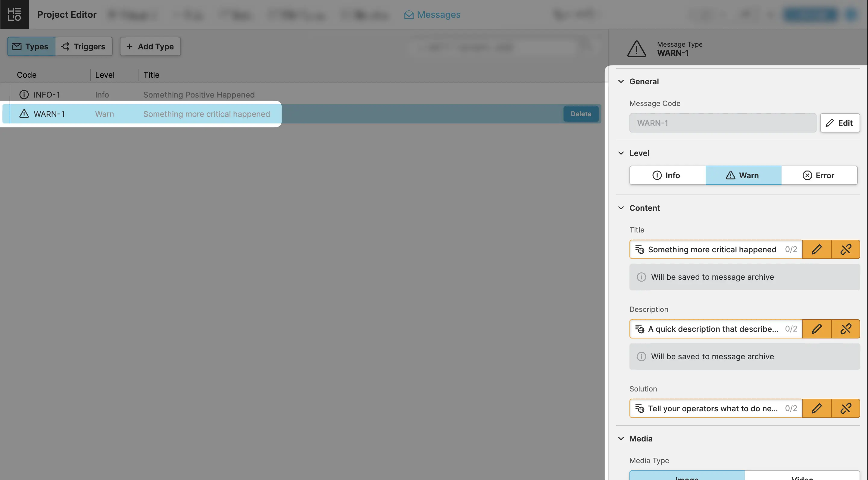Collapse the Level section

[621, 153]
